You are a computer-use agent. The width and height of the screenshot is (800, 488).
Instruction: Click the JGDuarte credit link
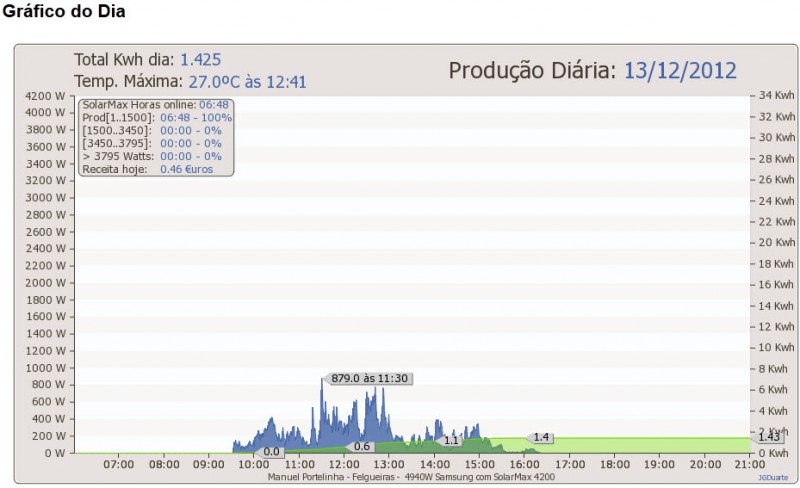[x=772, y=478]
